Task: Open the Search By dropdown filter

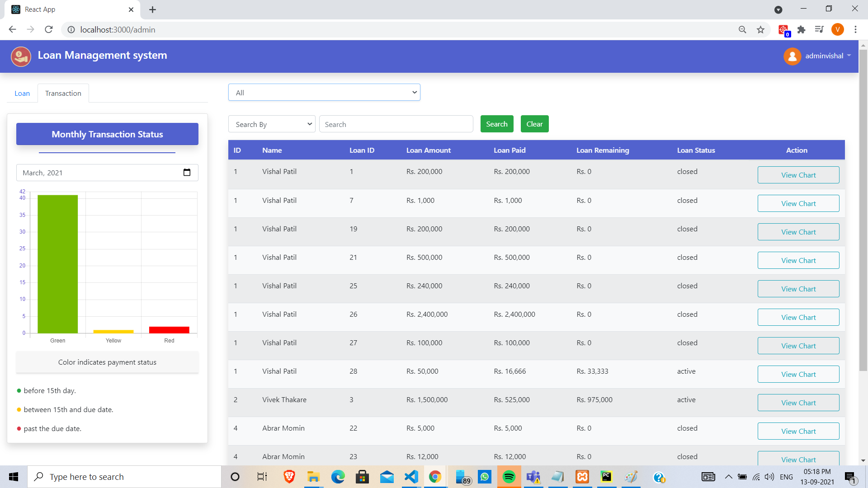Action: coord(271,124)
